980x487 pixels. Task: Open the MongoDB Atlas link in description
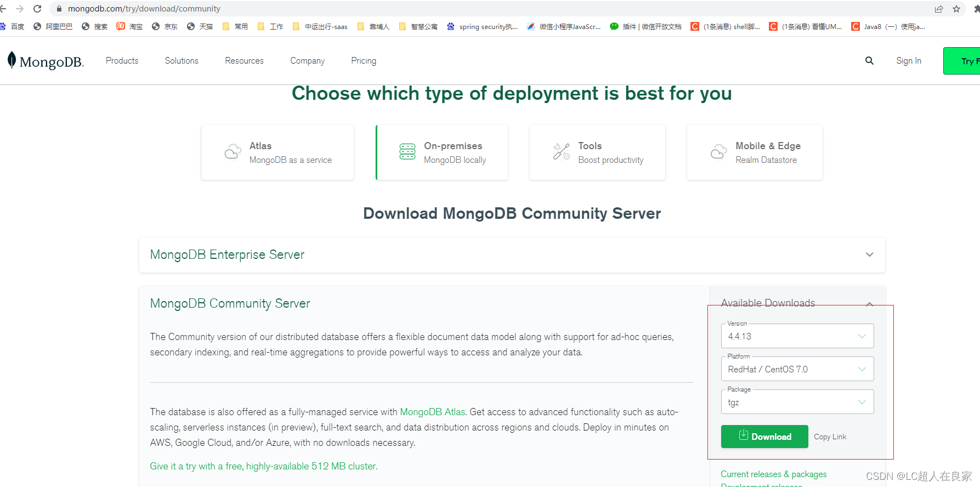coord(432,412)
